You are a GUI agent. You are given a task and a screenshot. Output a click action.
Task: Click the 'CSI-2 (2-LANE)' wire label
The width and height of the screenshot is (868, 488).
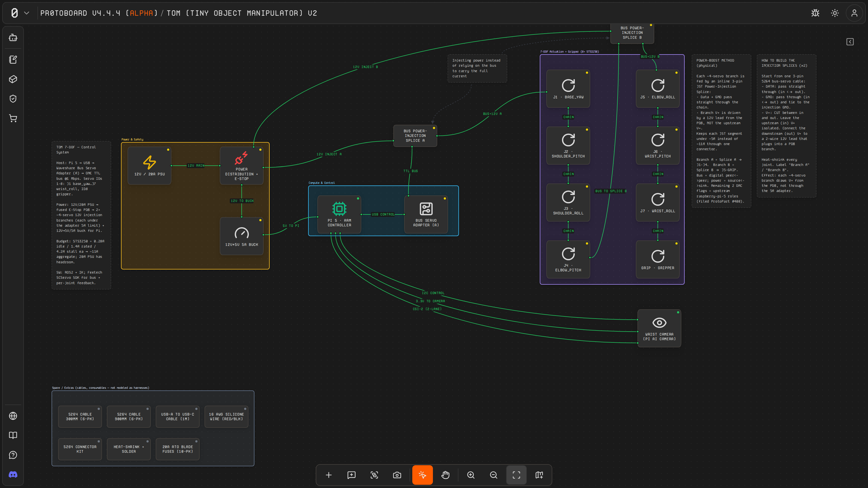(x=427, y=309)
